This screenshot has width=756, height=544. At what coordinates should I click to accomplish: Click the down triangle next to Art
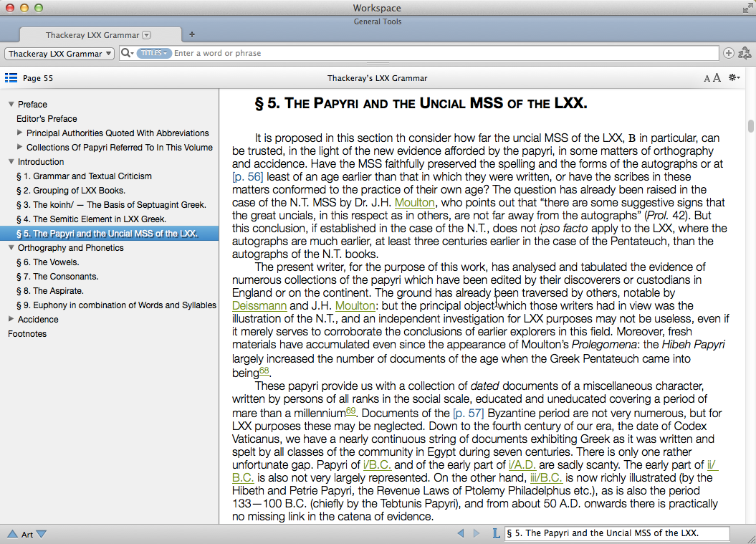tap(41, 534)
